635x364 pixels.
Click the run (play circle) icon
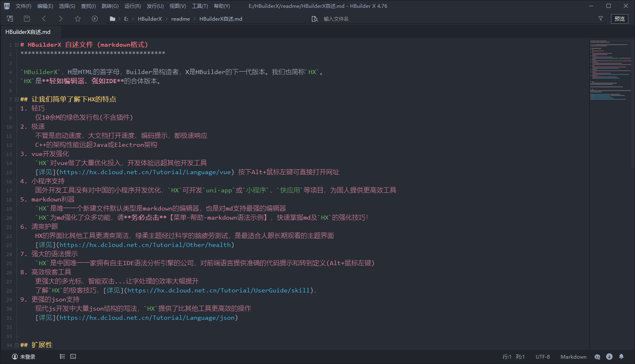tap(95, 19)
